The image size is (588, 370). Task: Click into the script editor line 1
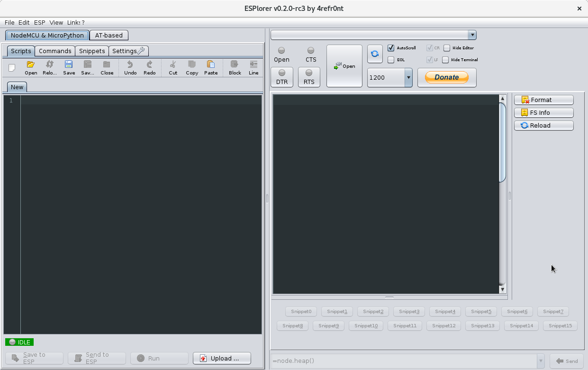pos(141,101)
